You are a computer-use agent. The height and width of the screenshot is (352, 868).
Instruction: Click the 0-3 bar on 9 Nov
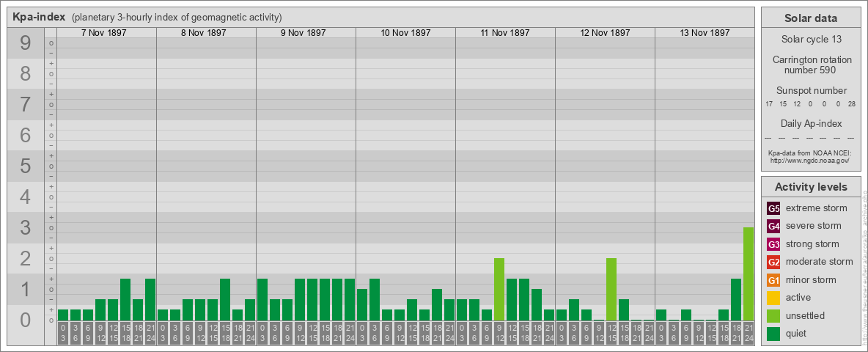pos(262,299)
